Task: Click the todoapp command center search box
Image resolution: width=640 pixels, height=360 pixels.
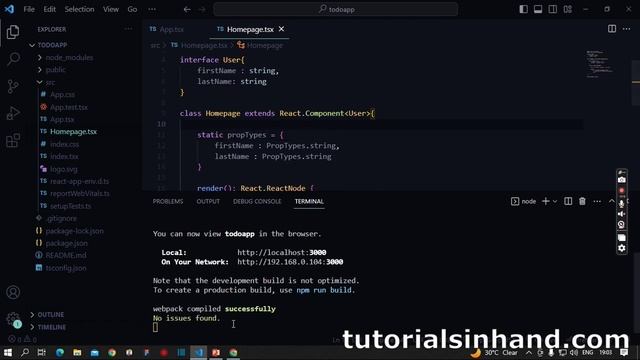Action: tap(336, 9)
